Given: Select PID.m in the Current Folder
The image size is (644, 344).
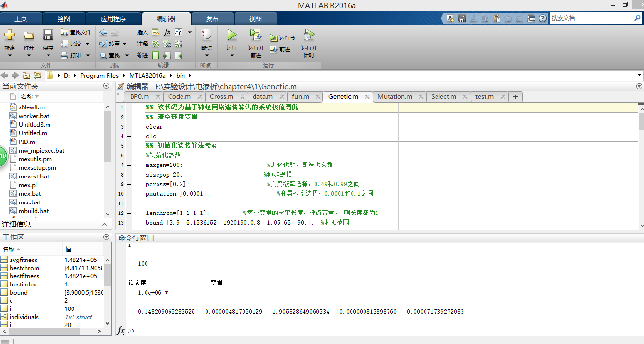Looking at the screenshot, I should pyautogui.click(x=26, y=142).
